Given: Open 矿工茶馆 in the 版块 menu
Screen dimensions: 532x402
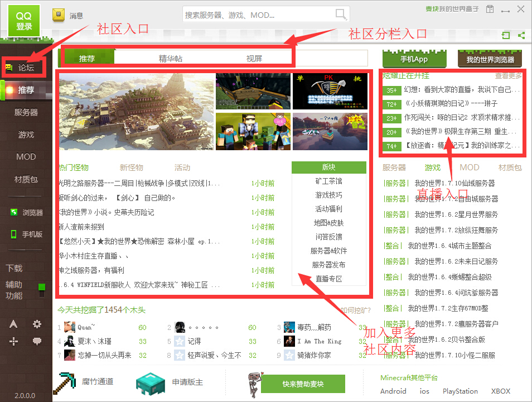Looking at the screenshot, I should pos(330,181).
